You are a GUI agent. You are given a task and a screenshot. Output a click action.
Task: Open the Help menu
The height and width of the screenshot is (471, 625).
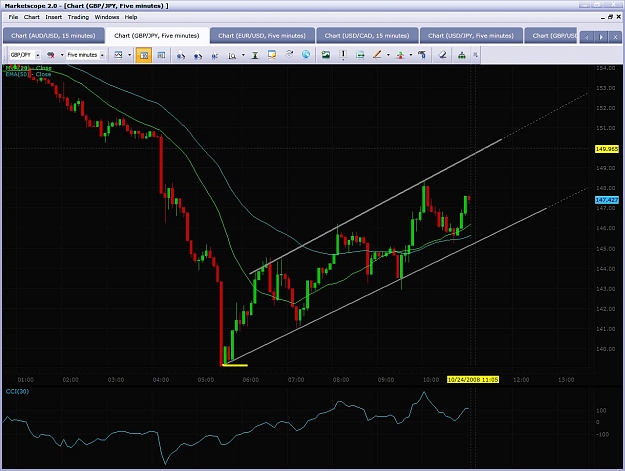[131, 17]
